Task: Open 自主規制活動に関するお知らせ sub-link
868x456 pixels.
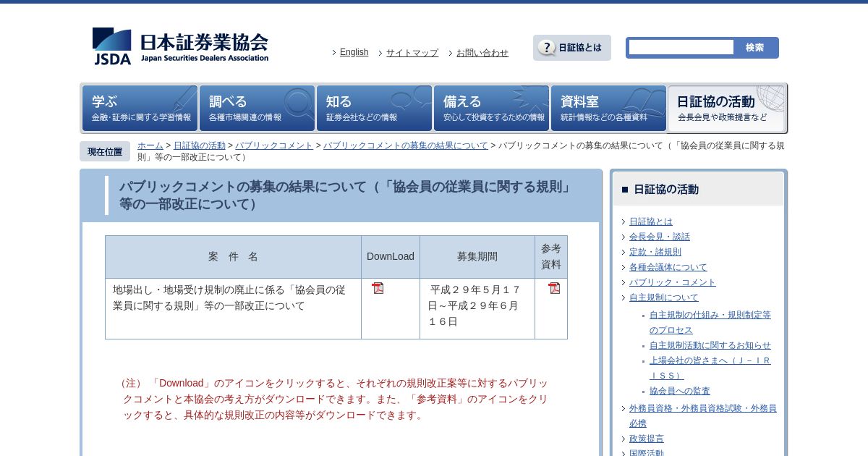Action: (x=710, y=345)
